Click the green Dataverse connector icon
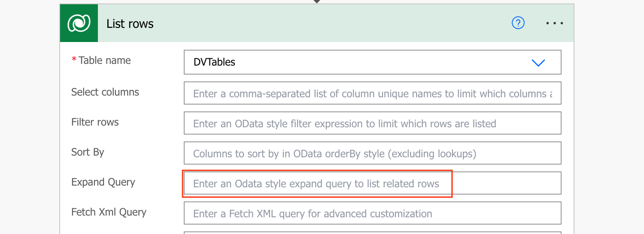The width and height of the screenshot is (644, 234). point(79,23)
